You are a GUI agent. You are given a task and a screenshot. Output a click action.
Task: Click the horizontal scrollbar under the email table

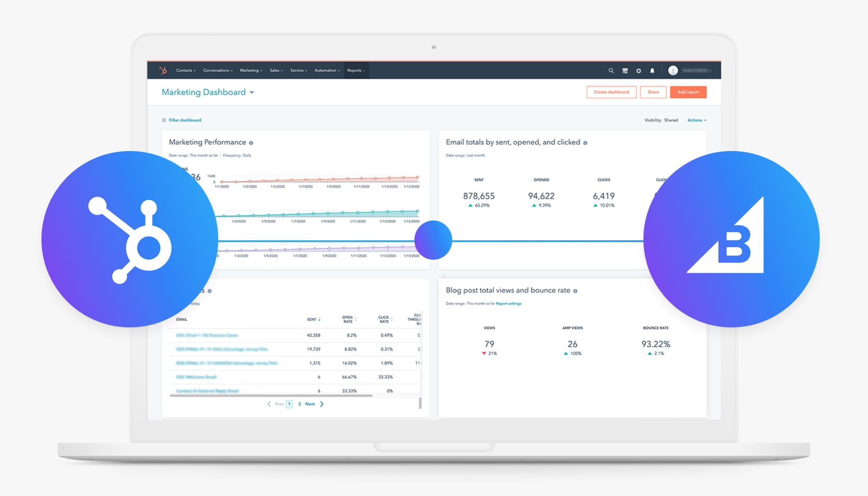coord(271,395)
